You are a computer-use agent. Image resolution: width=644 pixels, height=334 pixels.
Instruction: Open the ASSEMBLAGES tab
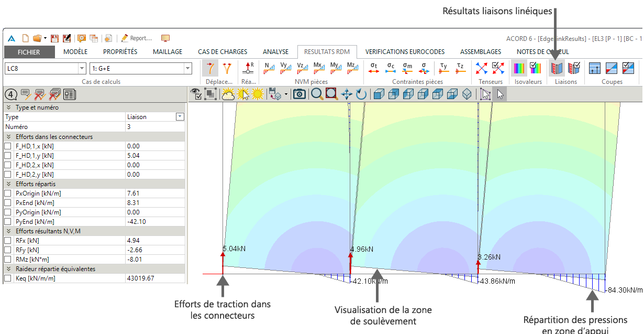(481, 52)
